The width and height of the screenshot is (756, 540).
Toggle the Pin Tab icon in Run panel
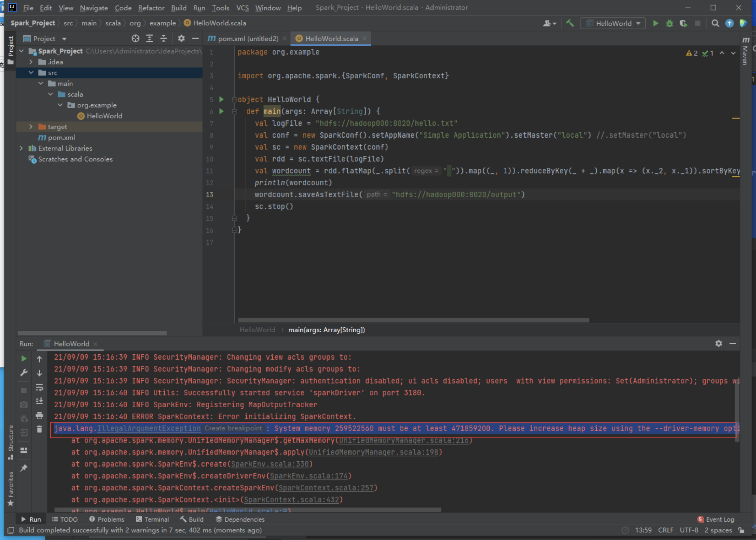pos(24,468)
